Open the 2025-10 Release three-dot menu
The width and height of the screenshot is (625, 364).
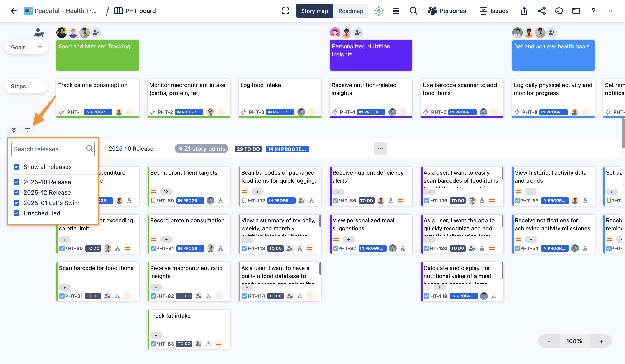[380, 149]
